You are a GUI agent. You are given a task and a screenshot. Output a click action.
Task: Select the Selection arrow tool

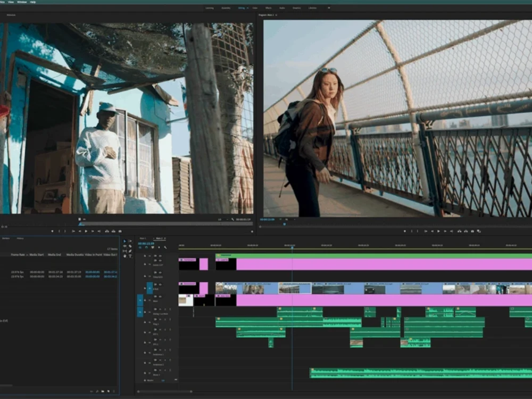point(124,241)
